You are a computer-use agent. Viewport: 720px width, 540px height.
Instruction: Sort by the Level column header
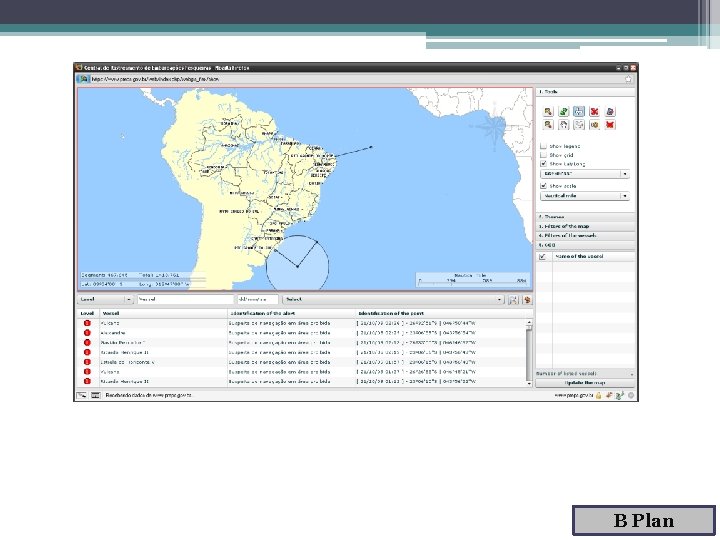pos(87,314)
